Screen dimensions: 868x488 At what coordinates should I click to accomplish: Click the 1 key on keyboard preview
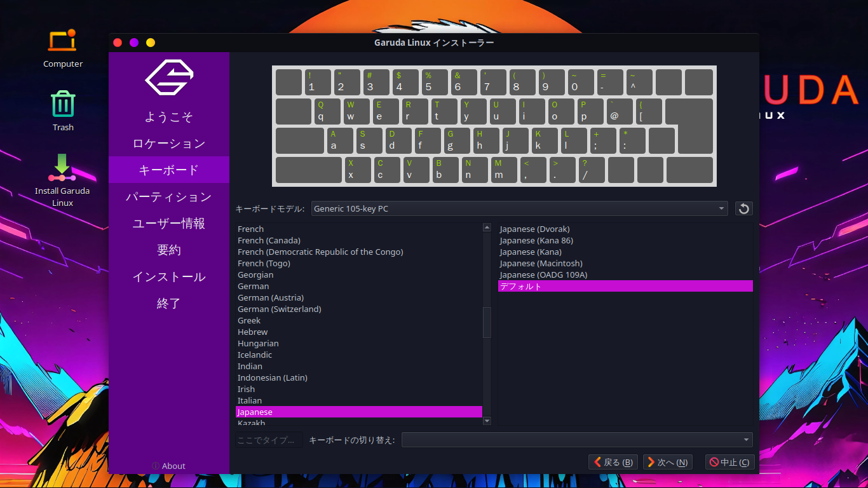coord(318,82)
